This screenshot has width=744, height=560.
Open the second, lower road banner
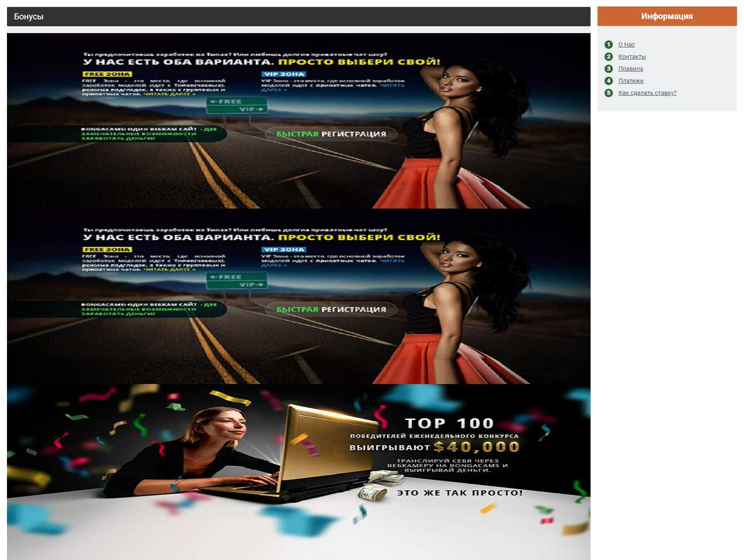click(298, 296)
